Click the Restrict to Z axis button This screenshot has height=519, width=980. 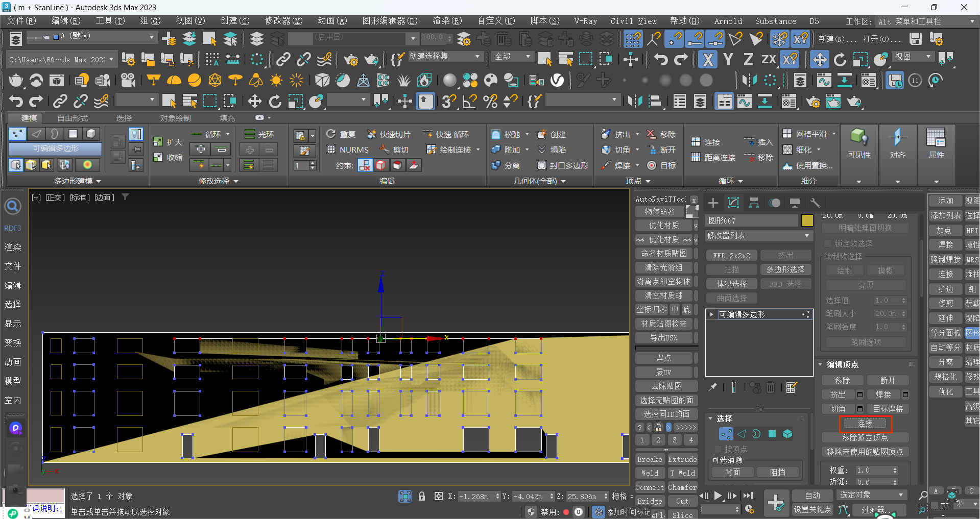[749, 59]
